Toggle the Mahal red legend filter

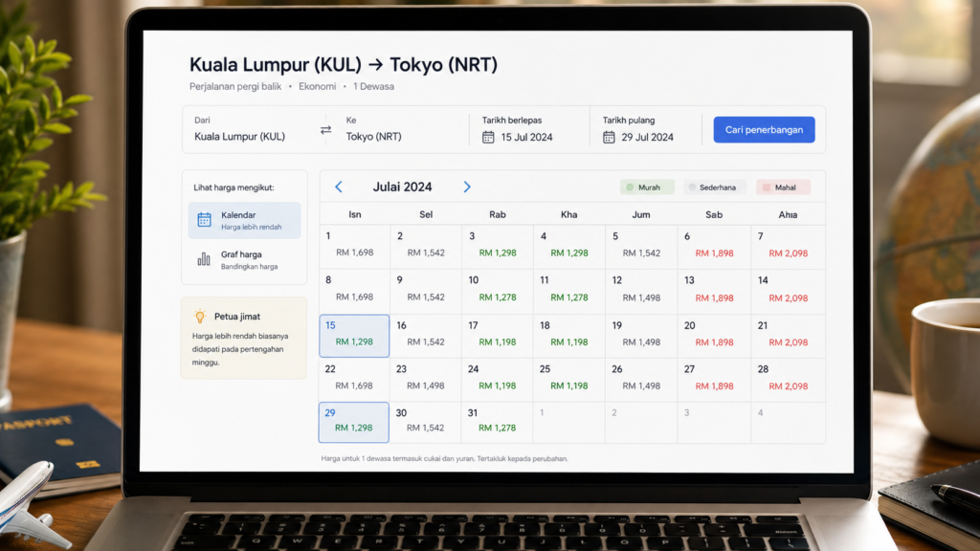783,187
